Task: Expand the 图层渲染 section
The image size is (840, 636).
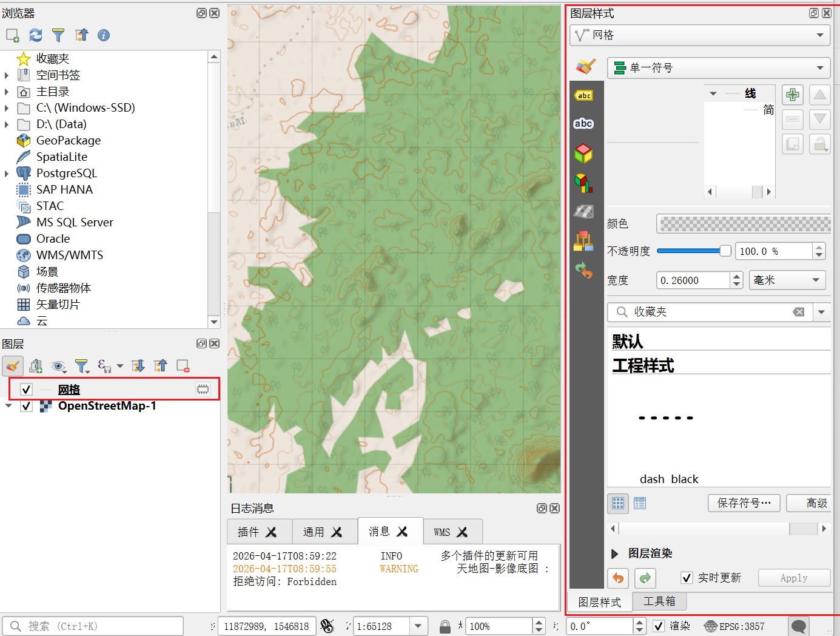Action: tap(614, 553)
